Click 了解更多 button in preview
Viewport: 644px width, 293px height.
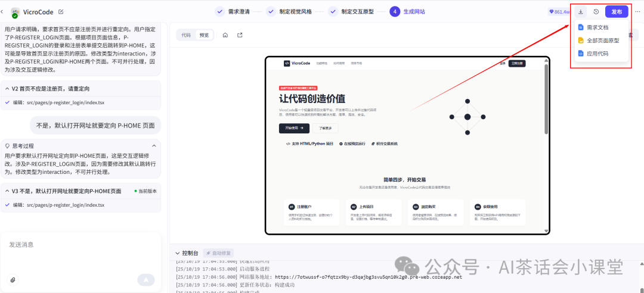click(325, 128)
